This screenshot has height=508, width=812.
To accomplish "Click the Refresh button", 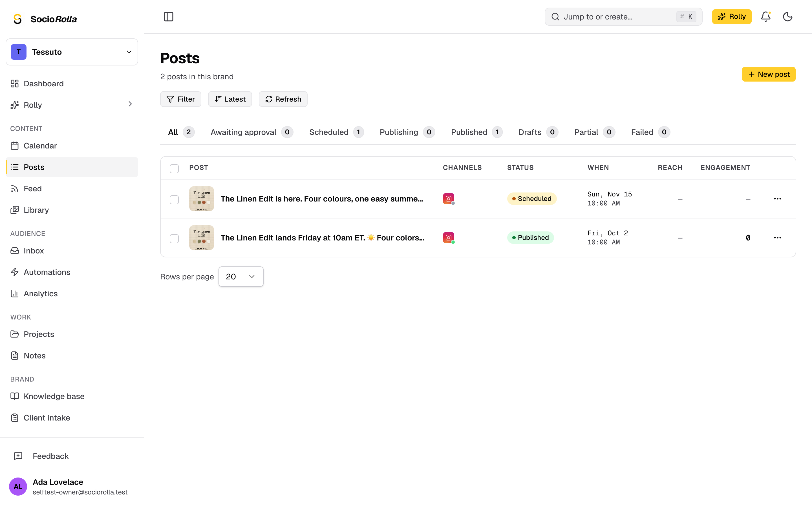I will [x=283, y=99].
